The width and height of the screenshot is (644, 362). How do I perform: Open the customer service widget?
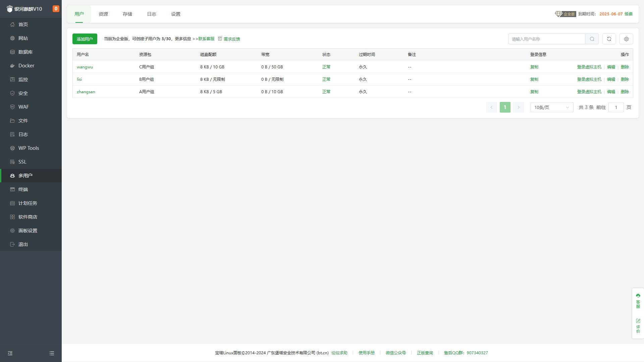[x=638, y=301]
